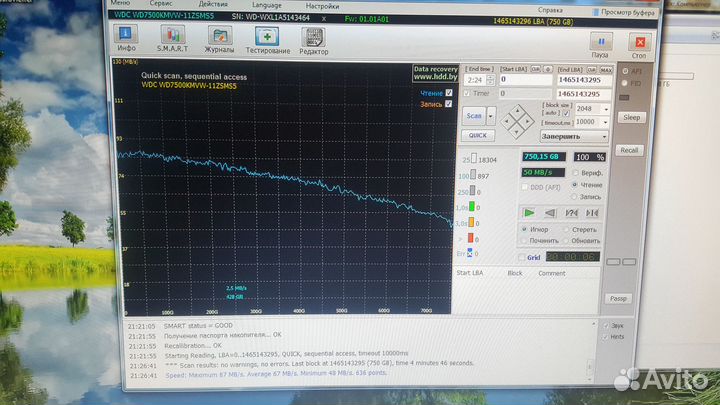This screenshot has width=720, height=405.
Task: Select the Стереть radio option
Action: click(x=566, y=229)
